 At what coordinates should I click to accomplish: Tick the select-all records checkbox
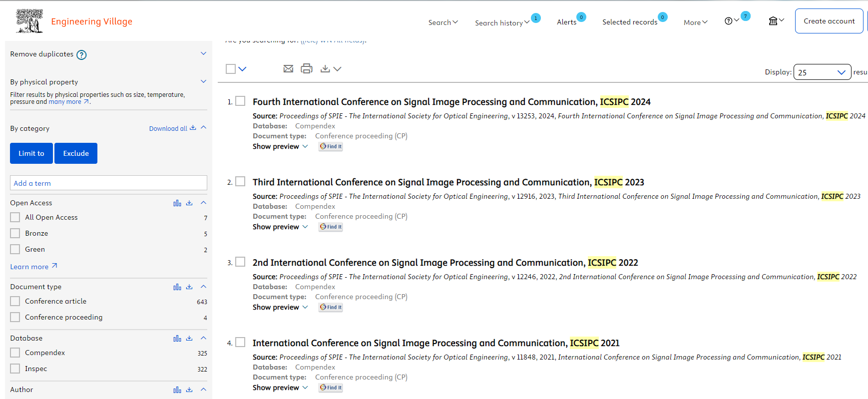[231, 69]
